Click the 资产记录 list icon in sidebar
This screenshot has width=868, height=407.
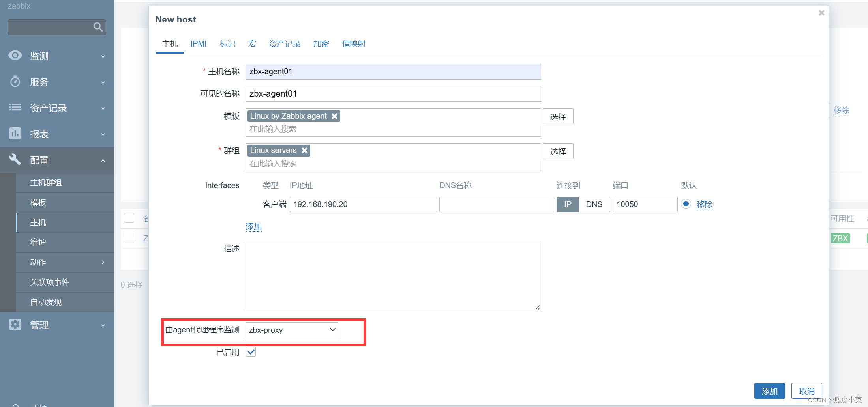point(15,108)
